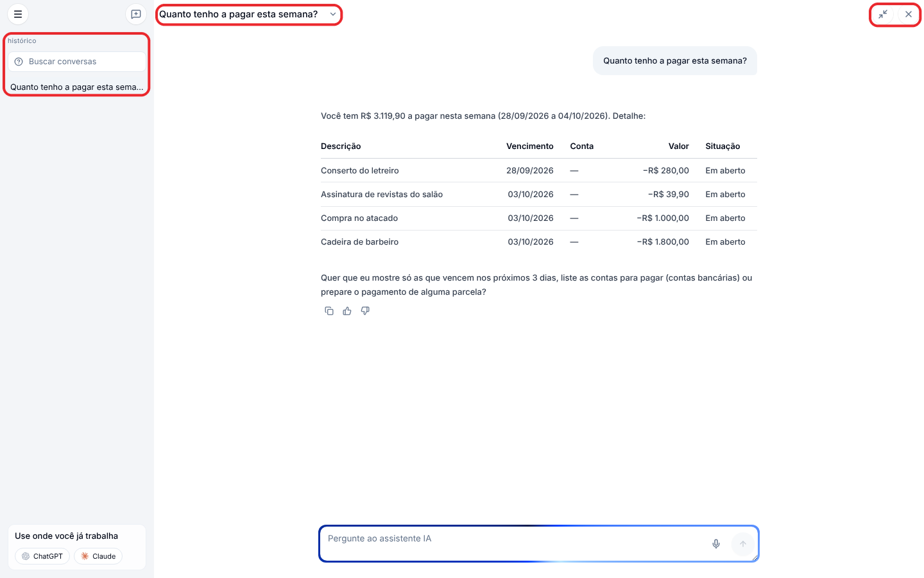
Task: Close the assistant window with X
Action: pyautogui.click(x=909, y=14)
